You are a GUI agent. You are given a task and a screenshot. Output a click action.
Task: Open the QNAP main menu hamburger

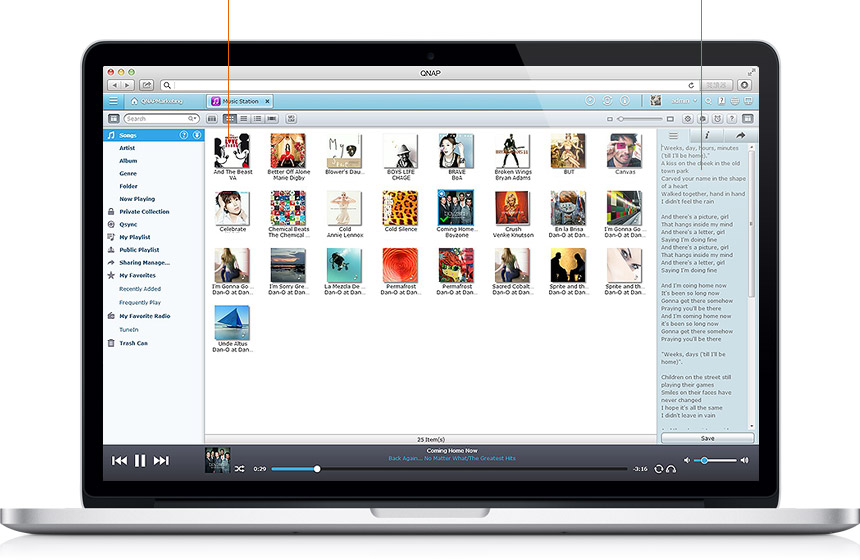(x=113, y=101)
